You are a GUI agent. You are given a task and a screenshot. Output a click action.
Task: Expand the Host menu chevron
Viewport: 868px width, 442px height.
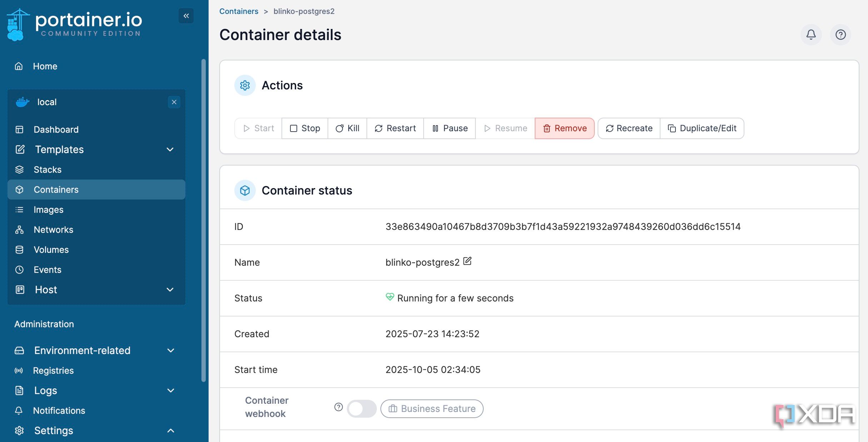[170, 290]
